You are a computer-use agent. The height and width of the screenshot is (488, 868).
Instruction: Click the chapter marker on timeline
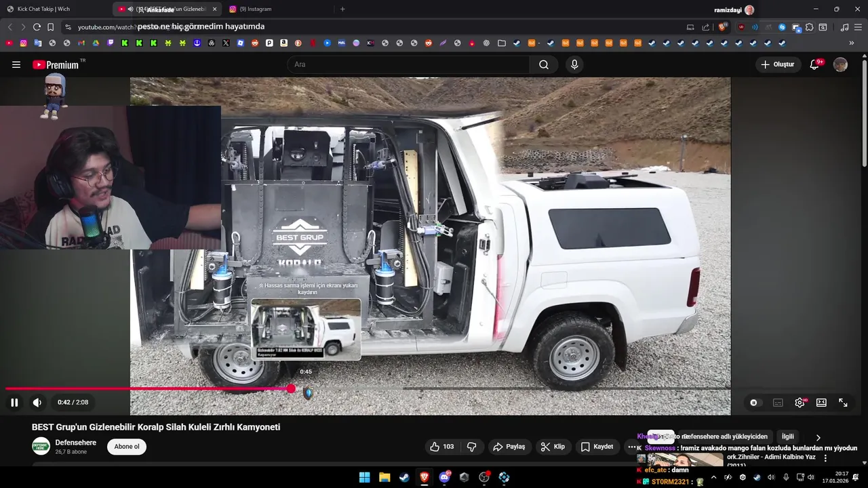pos(308,393)
